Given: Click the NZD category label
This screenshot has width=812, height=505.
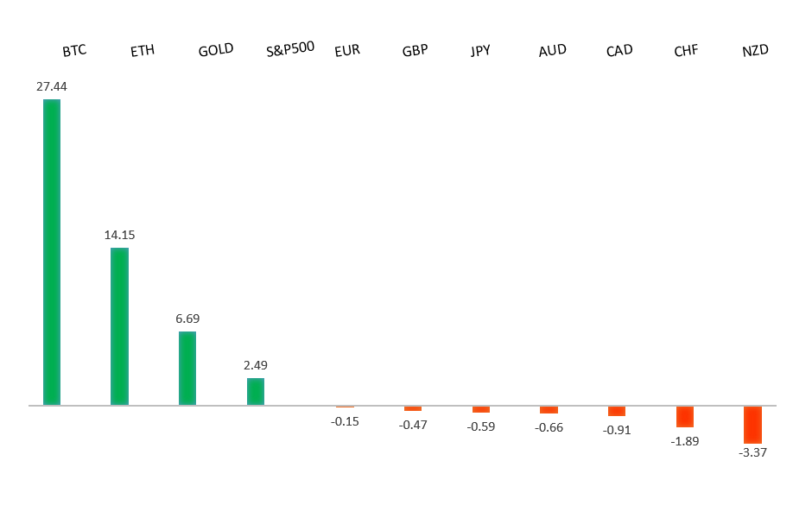Looking at the screenshot, I should [755, 51].
